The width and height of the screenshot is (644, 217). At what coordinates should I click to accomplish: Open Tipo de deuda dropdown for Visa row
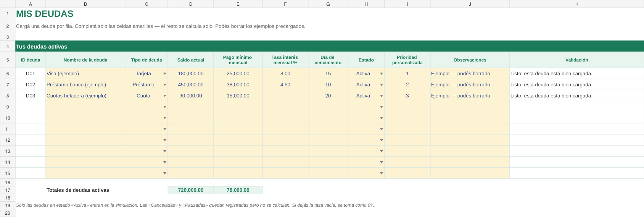[165, 74]
